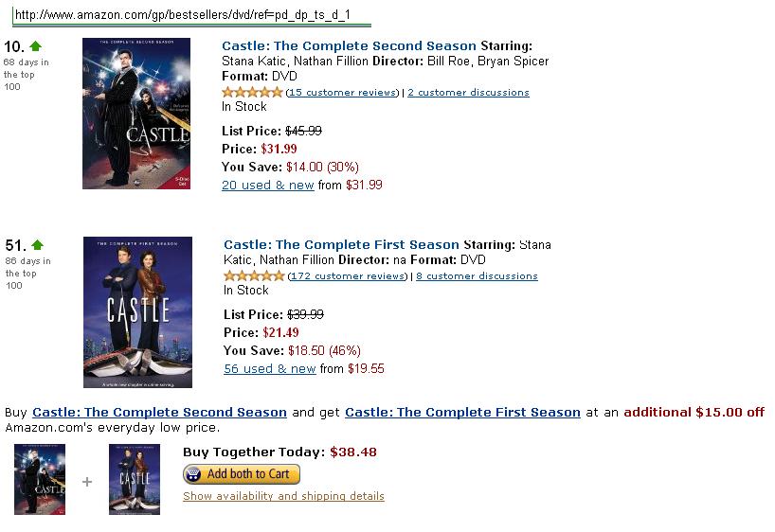Click the green up arrow beside rank 51
Screen dimensions: 775x532
38,244
